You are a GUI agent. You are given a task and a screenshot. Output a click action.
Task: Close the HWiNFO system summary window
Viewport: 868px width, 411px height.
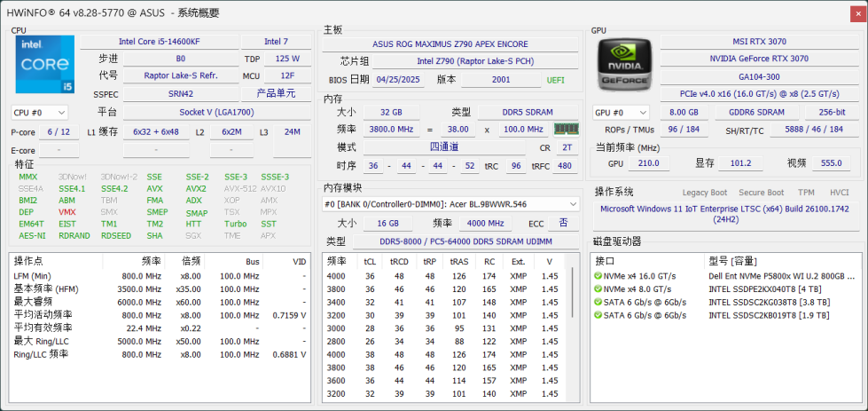[x=859, y=14]
